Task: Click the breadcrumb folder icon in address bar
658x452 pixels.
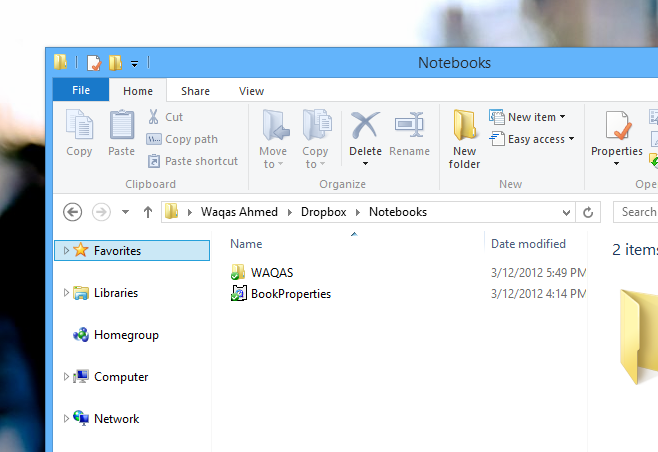Action: (x=171, y=212)
